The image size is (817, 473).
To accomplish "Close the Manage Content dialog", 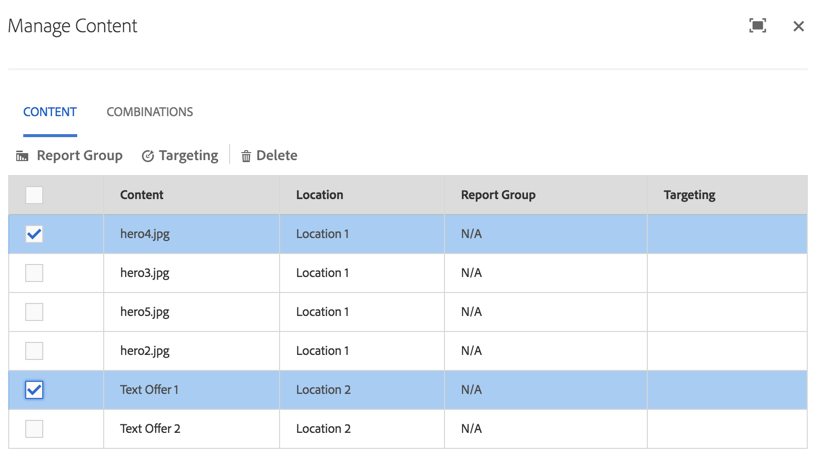I will [798, 26].
